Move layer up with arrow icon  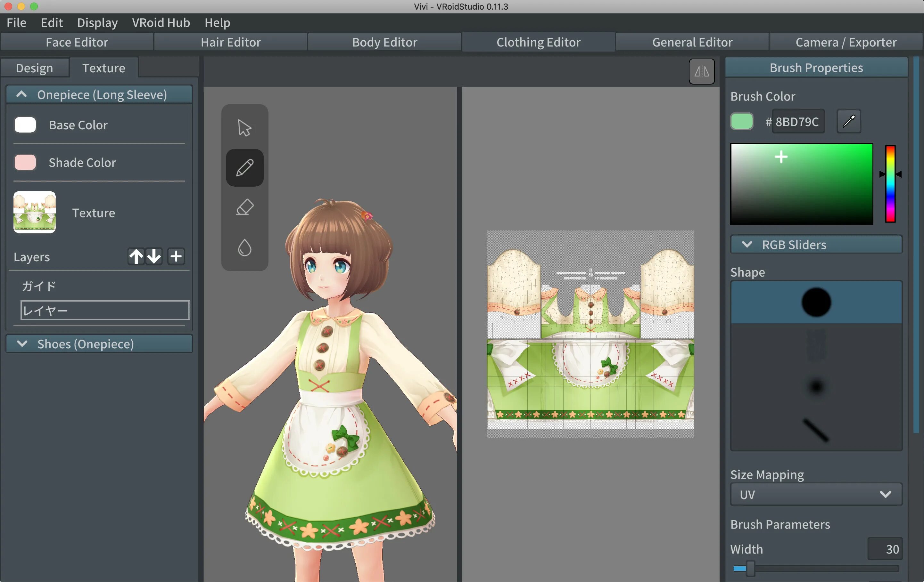[135, 255]
